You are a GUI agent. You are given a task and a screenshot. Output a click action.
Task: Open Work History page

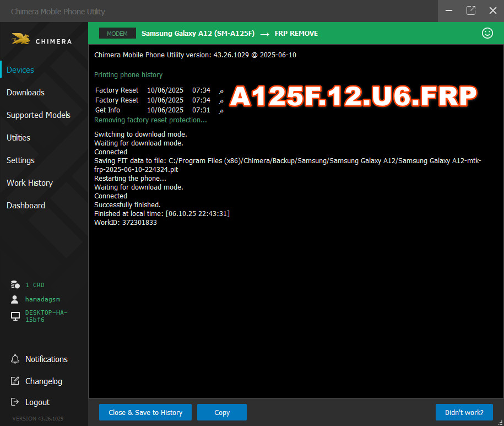coord(30,183)
